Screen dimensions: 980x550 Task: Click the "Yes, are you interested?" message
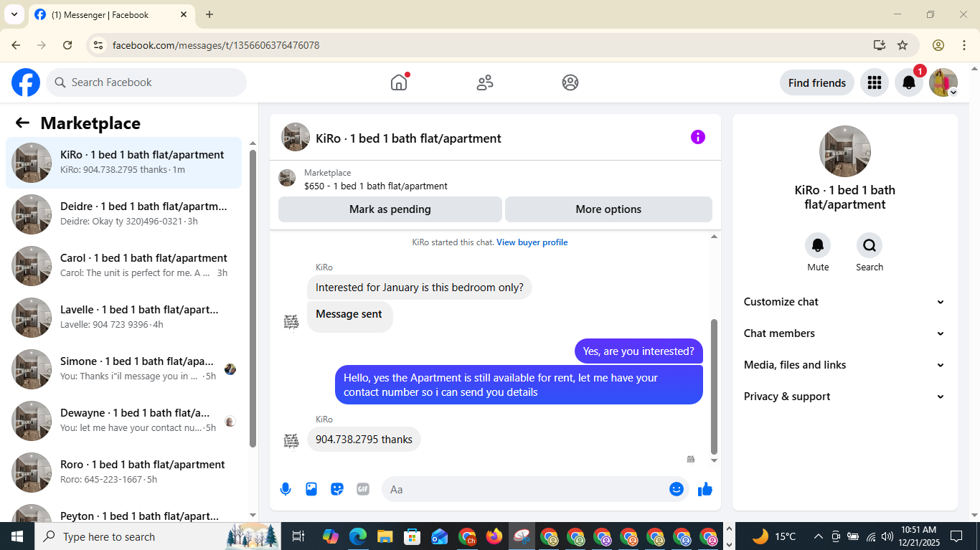[x=639, y=351]
